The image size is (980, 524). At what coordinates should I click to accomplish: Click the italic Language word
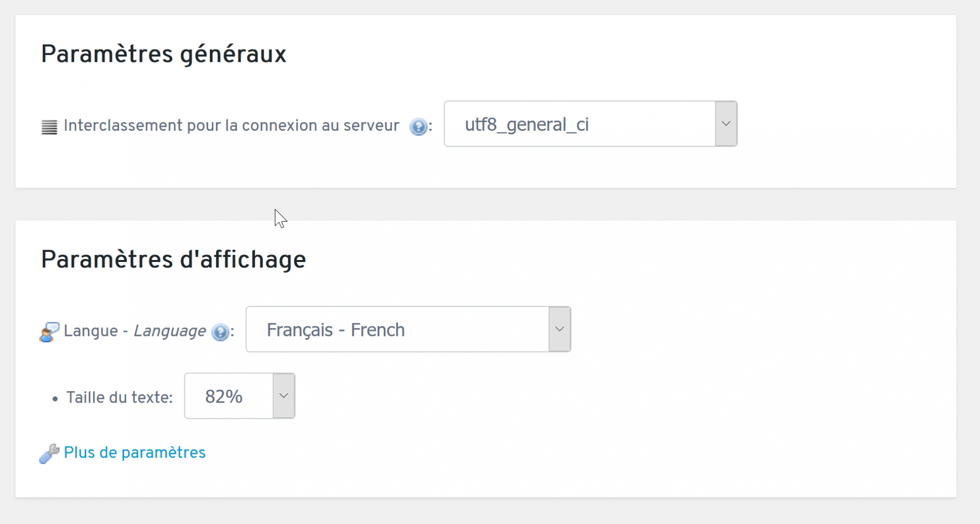coord(169,331)
